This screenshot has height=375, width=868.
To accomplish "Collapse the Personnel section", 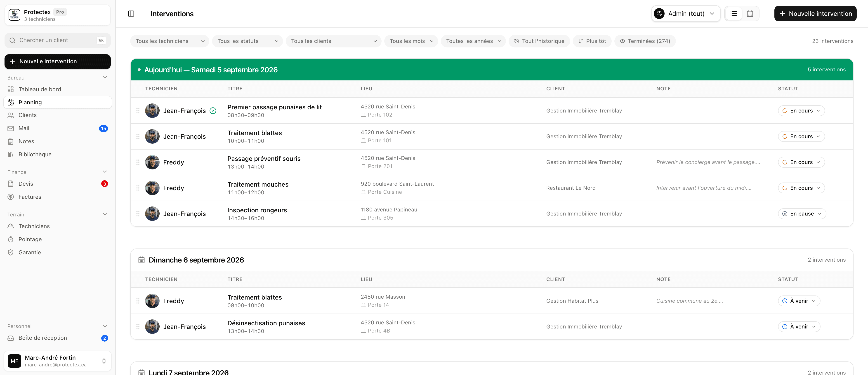I will tap(105, 326).
